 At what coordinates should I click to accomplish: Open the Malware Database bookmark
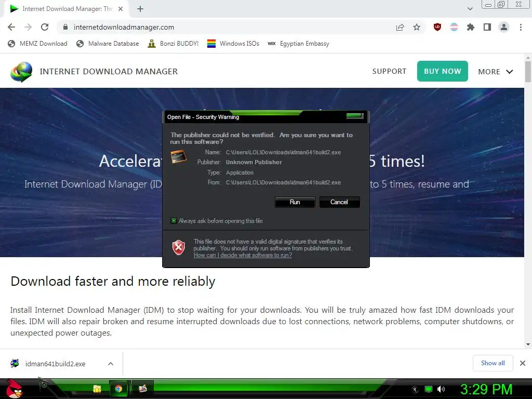click(108, 44)
